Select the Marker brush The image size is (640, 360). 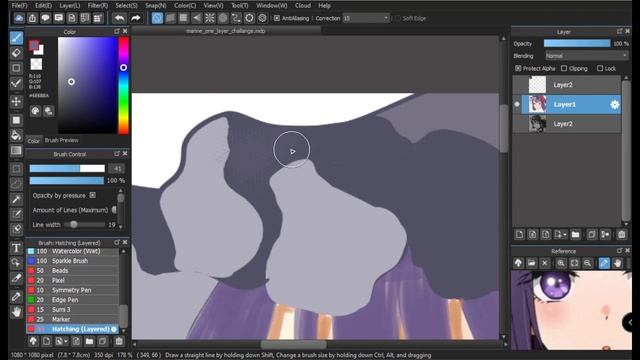click(72, 319)
